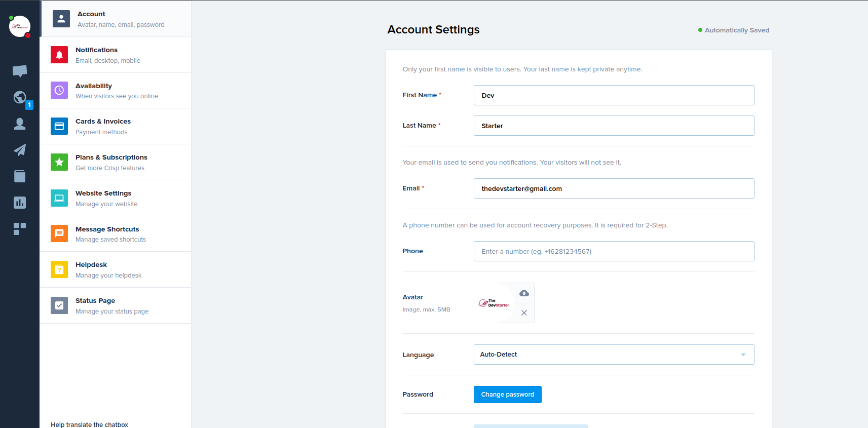The height and width of the screenshot is (428, 868).
Task: Select Plans & Subscriptions menu item
Action: click(x=116, y=163)
